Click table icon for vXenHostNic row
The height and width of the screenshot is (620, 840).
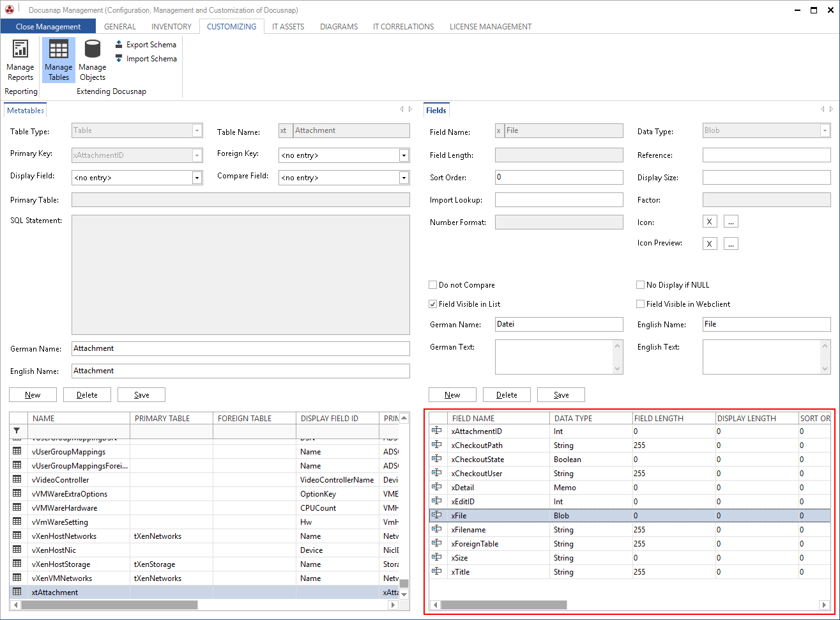coord(17,550)
